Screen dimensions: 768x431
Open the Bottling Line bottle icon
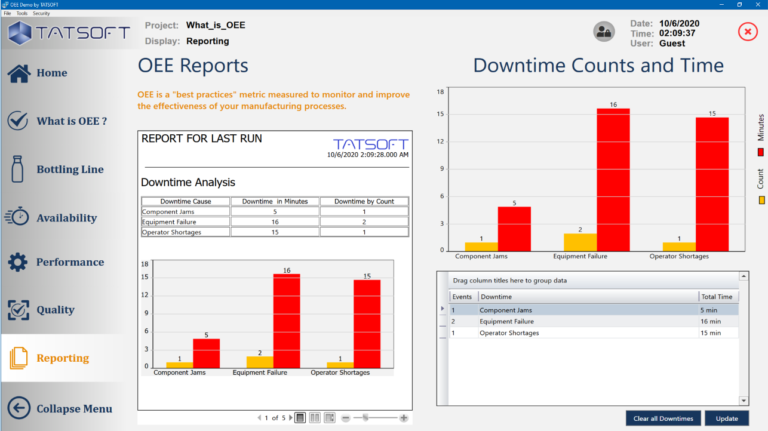(17, 169)
